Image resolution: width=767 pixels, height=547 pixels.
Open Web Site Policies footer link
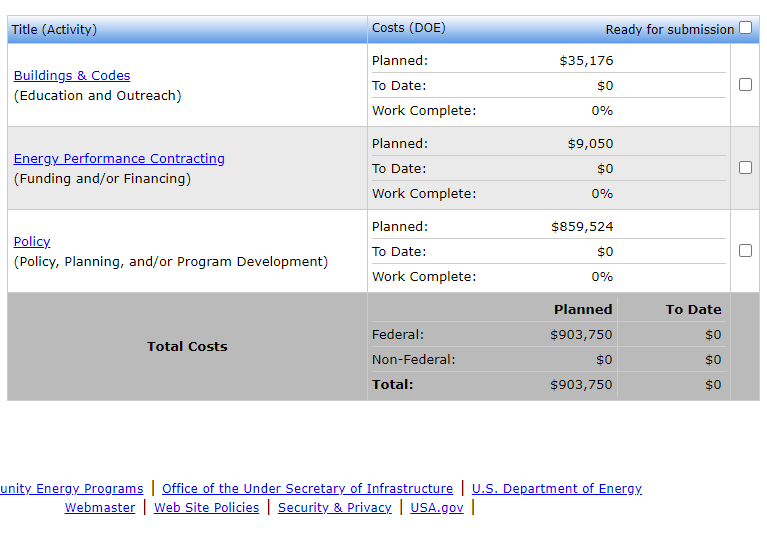pyautogui.click(x=206, y=507)
